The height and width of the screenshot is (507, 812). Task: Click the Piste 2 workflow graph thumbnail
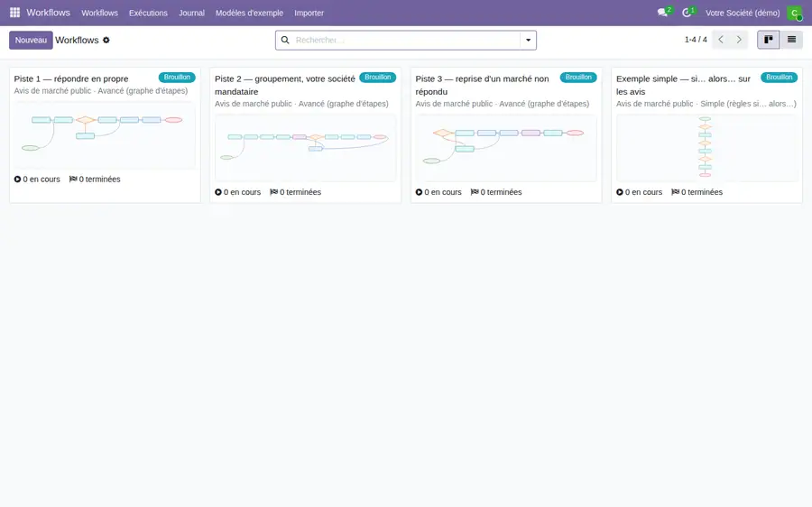coord(306,148)
